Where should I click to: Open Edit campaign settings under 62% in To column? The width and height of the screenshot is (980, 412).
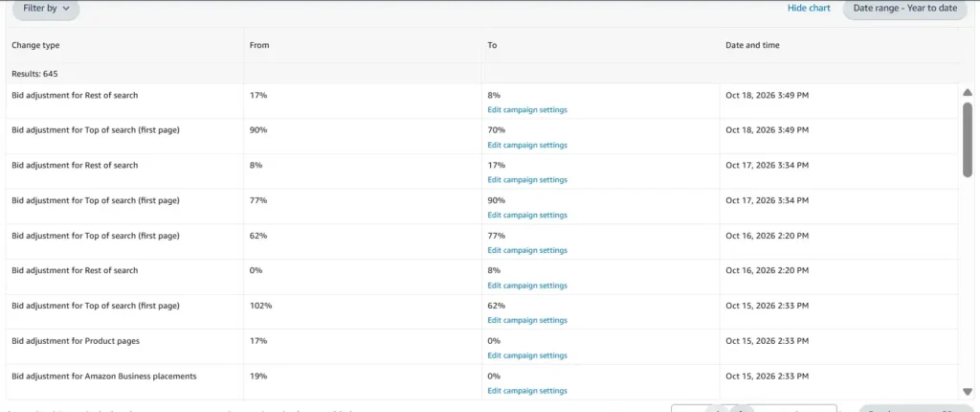527,320
